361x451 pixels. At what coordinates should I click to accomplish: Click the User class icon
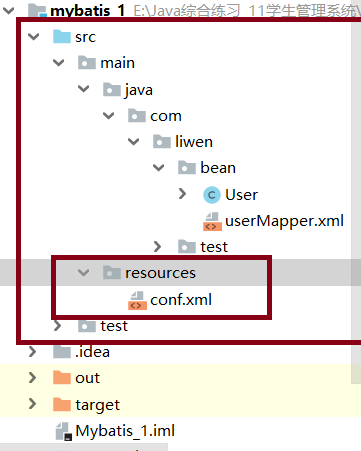click(x=212, y=195)
